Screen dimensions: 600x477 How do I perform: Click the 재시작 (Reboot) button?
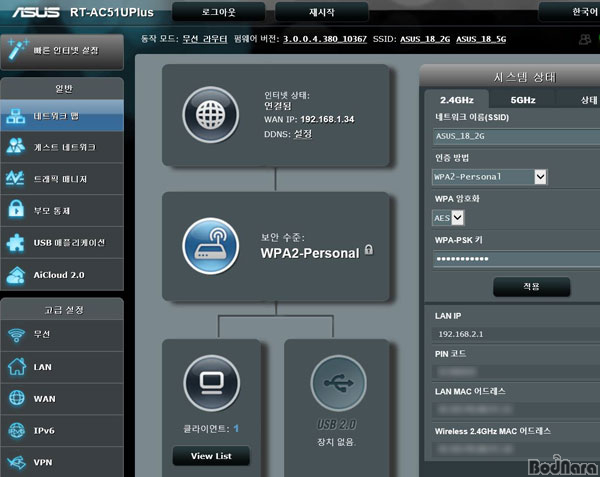tap(322, 12)
